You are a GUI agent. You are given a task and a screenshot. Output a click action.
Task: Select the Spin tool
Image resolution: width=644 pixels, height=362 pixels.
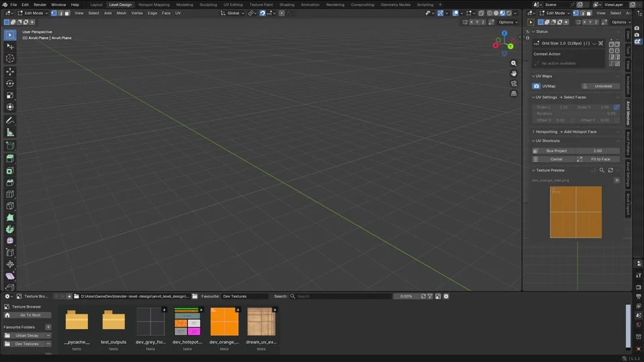coord(10,229)
